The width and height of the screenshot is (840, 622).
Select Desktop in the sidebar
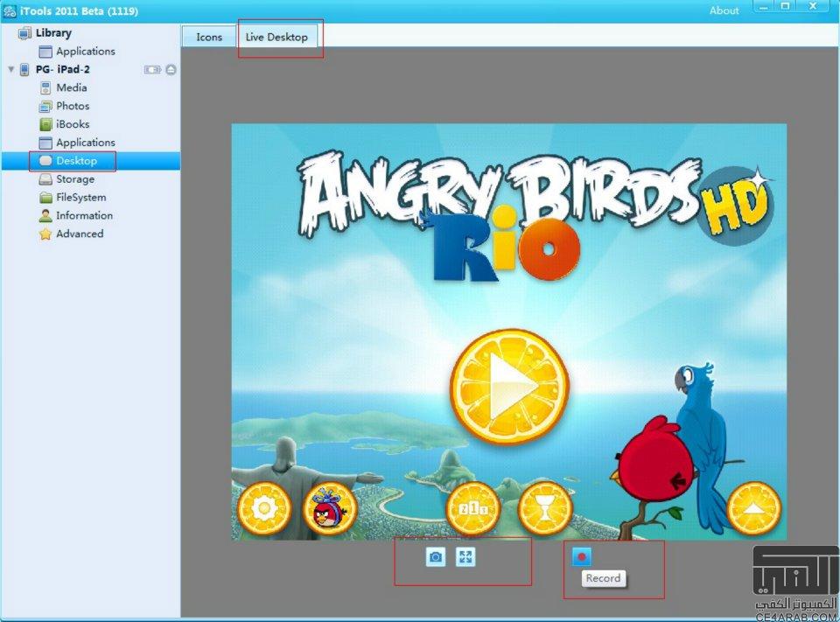click(x=90, y=161)
